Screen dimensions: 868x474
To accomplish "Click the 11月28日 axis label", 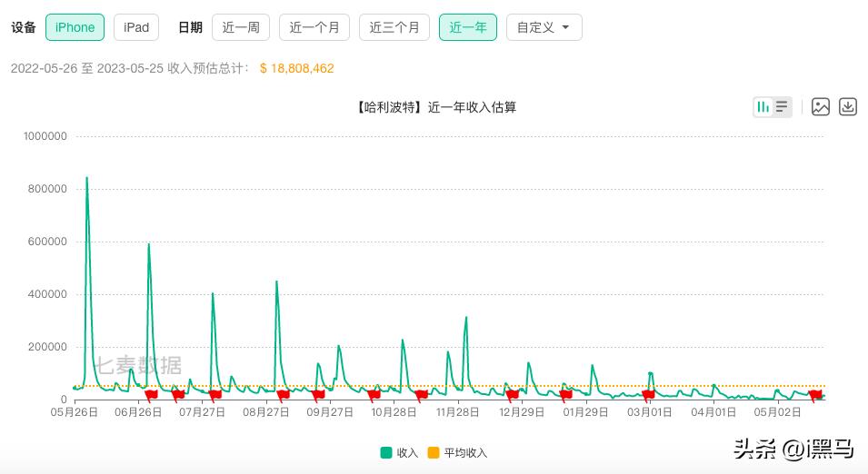I will 458,412.
